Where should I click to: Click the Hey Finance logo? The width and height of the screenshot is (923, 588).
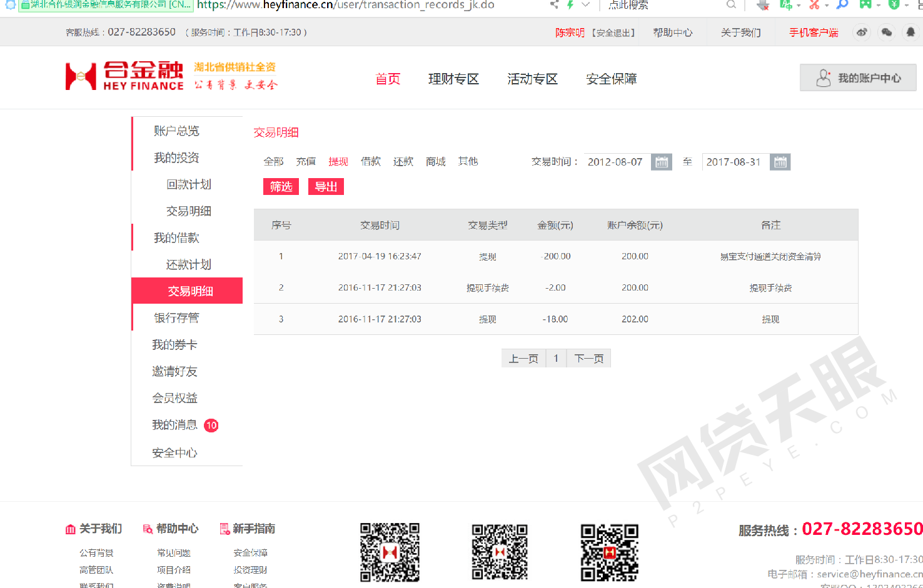[125, 77]
